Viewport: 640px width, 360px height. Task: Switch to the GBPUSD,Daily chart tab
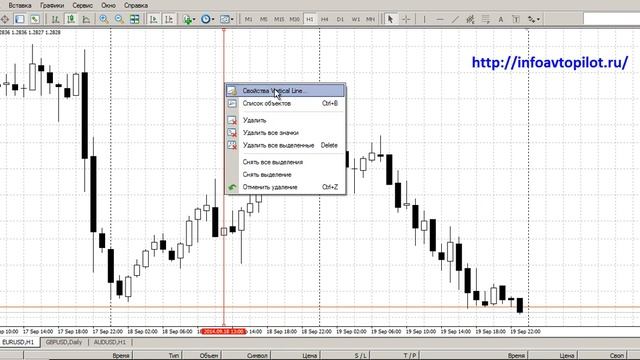(64, 342)
